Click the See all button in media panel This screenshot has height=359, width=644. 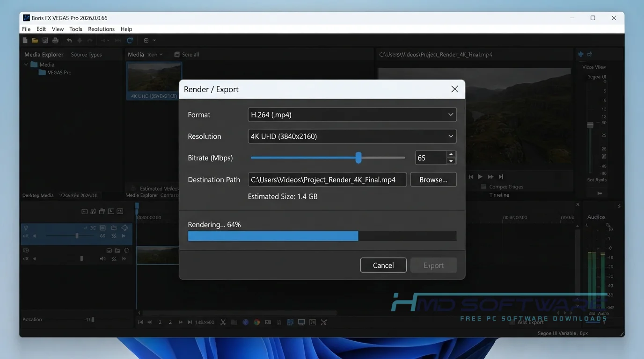pos(187,54)
